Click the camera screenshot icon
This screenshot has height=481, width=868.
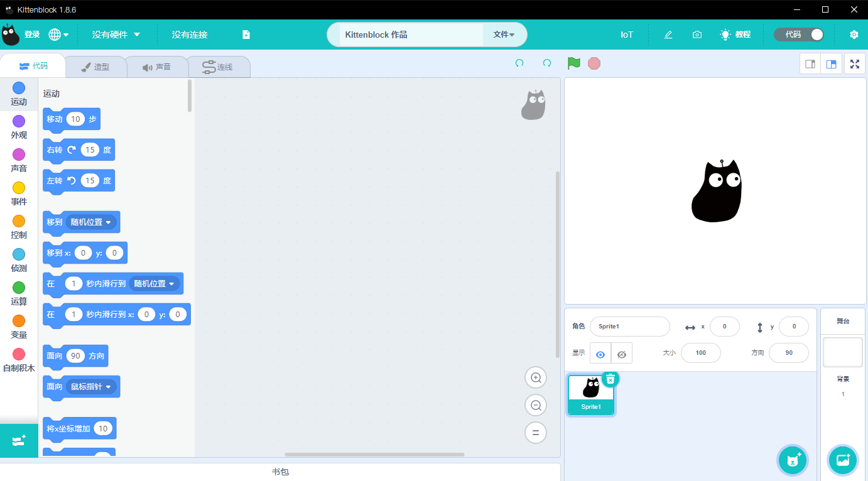[x=697, y=35]
